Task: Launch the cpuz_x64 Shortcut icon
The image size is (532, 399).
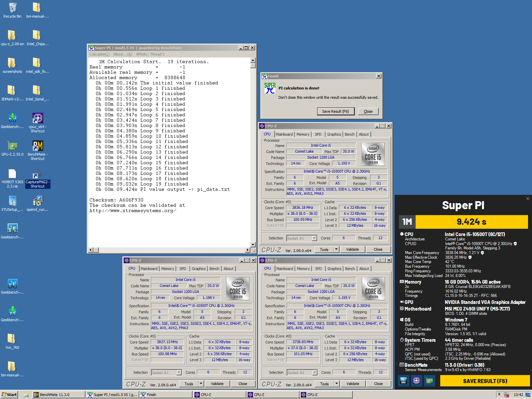Action: click(x=38, y=118)
